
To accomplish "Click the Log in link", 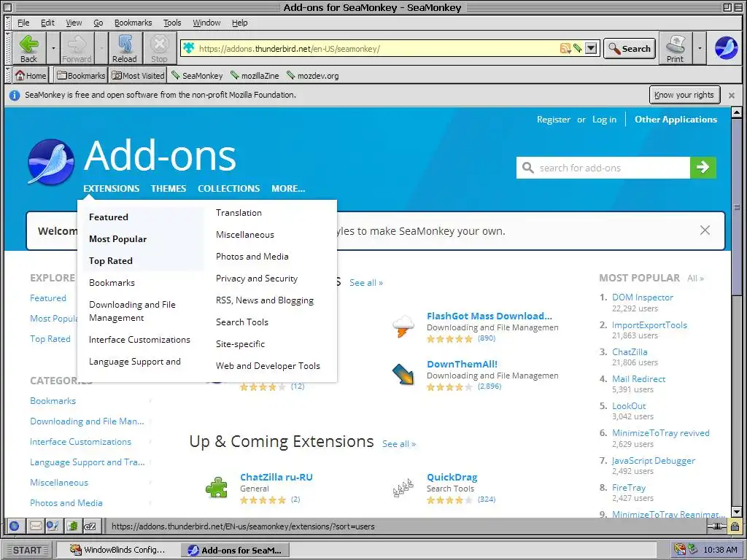I will click(605, 120).
